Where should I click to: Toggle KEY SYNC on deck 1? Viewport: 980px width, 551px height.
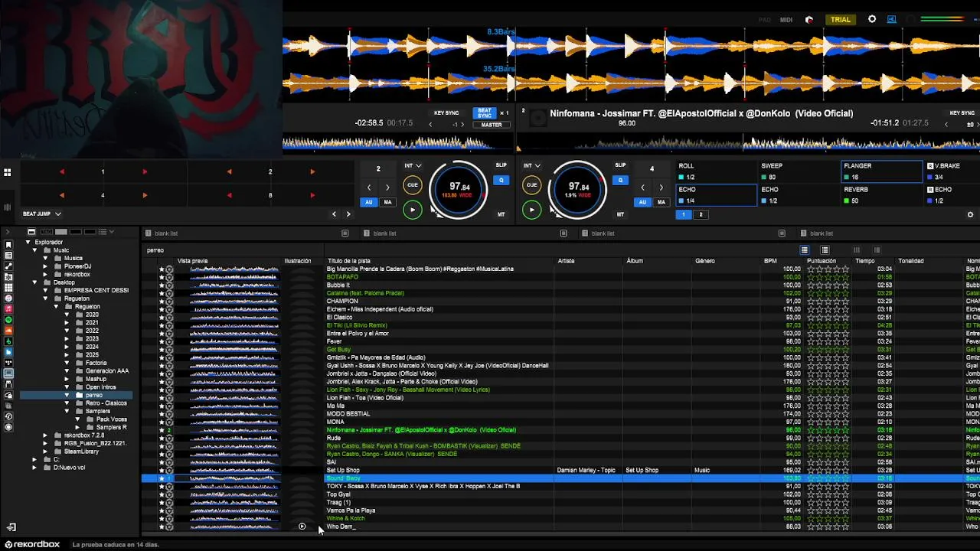[446, 113]
